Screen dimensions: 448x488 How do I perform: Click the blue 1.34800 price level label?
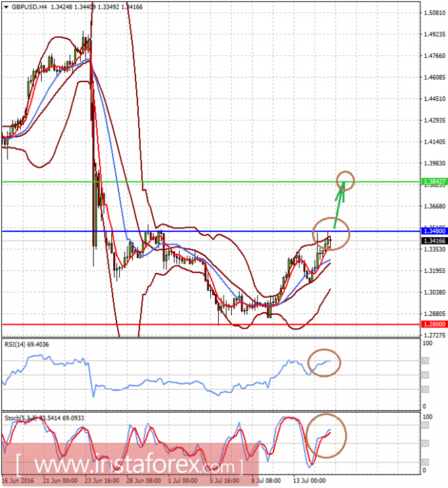point(435,231)
